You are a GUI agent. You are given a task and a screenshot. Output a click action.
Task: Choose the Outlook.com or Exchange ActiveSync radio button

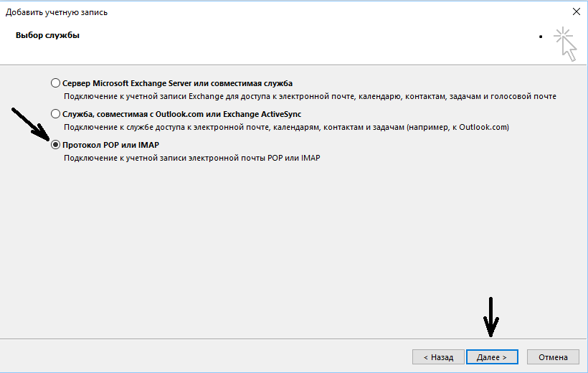pyautogui.click(x=56, y=114)
